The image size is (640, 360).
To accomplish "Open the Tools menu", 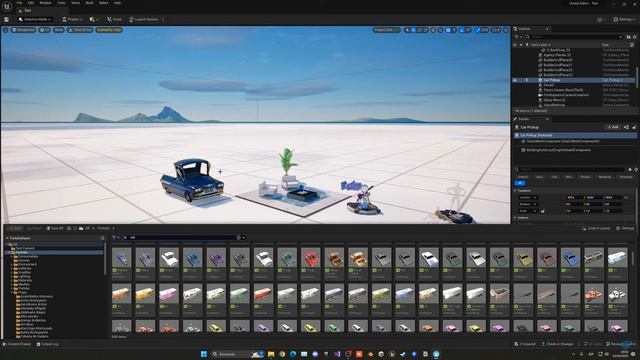I will pyautogui.click(x=61, y=3).
